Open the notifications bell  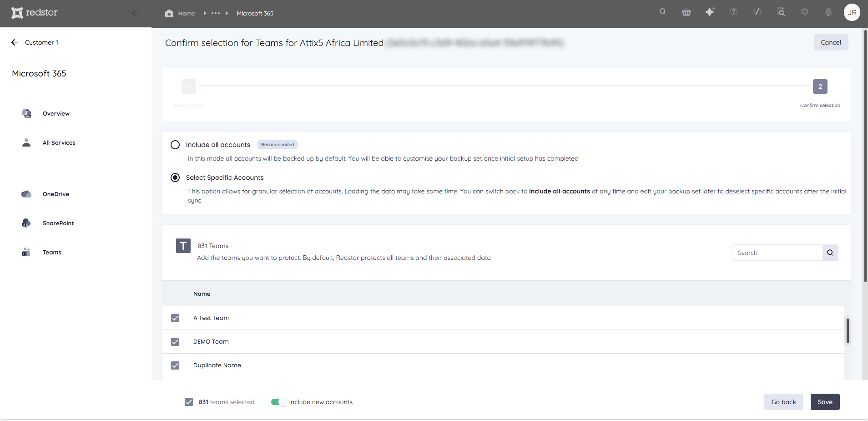(828, 12)
